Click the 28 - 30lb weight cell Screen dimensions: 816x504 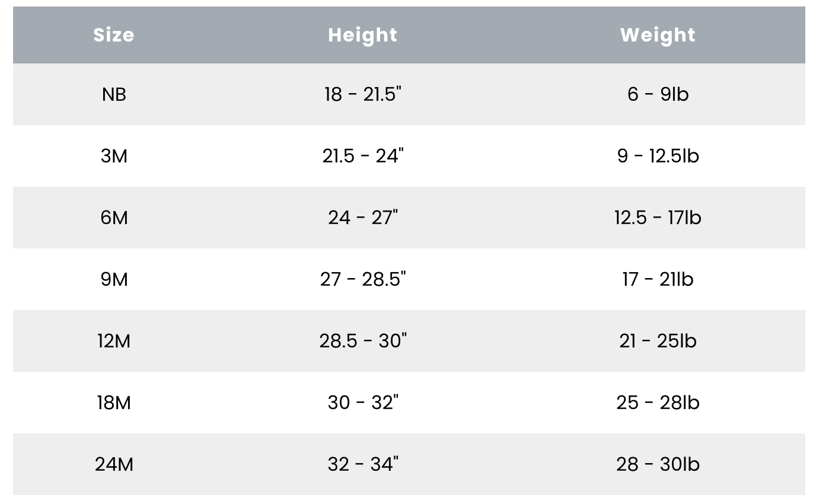(658, 464)
